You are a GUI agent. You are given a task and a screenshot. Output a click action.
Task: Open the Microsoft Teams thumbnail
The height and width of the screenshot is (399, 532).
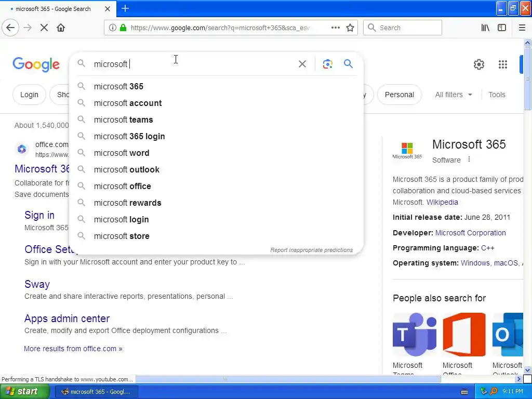[414, 335]
